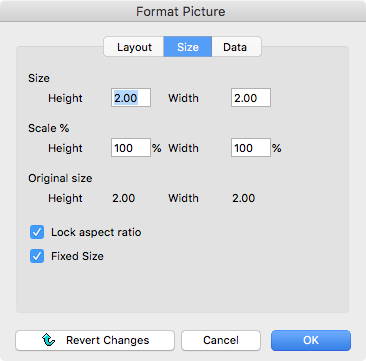This screenshot has height=361, width=366.
Task: Click the "Lock aspect ratio" label text
Action: pos(96,232)
